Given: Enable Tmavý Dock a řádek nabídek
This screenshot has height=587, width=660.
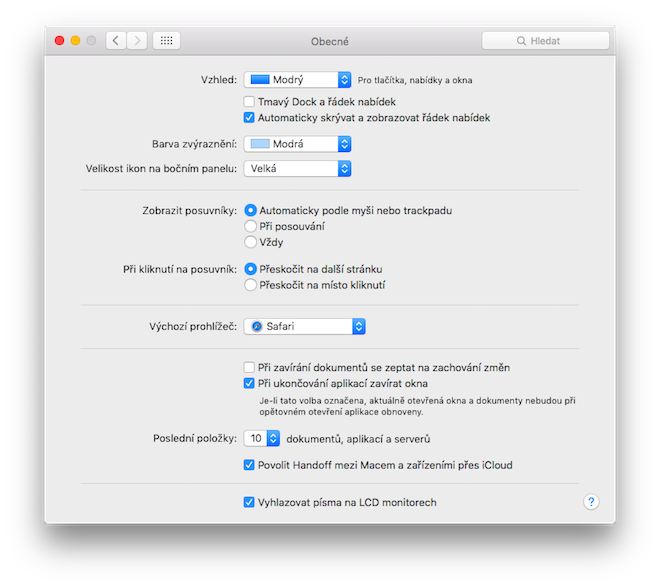Looking at the screenshot, I should point(249,102).
